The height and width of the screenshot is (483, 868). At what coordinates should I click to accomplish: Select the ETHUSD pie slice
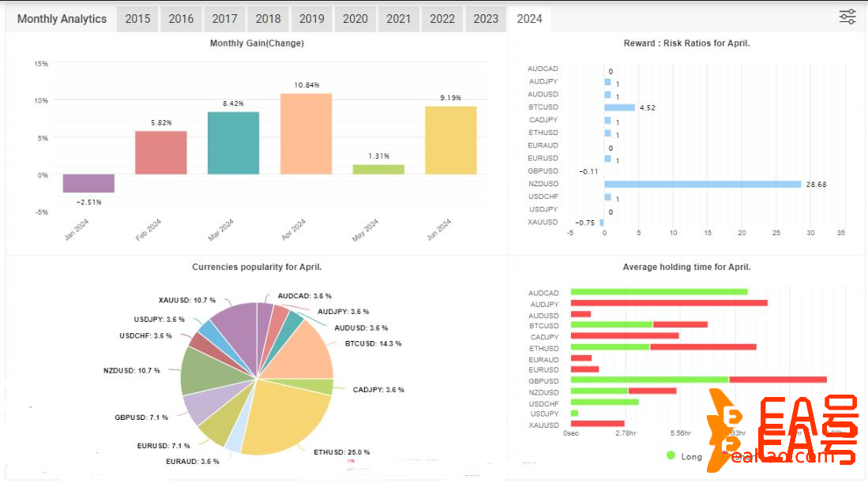284,418
